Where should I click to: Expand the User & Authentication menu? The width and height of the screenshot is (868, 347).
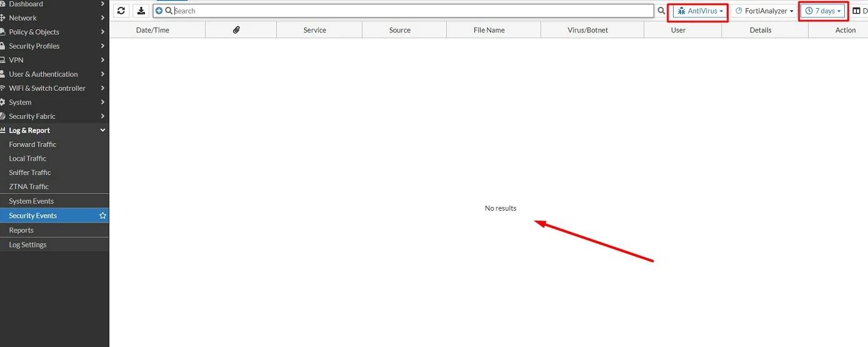pyautogui.click(x=54, y=74)
